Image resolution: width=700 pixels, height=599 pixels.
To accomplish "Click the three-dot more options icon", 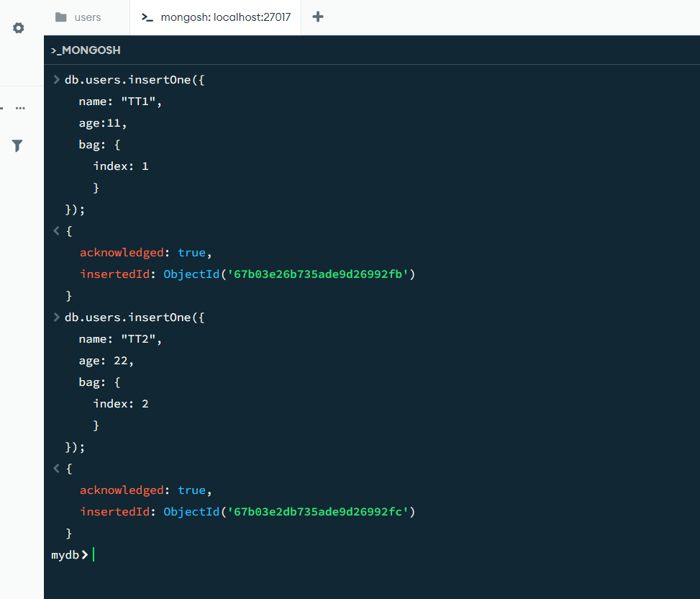I will (20, 108).
